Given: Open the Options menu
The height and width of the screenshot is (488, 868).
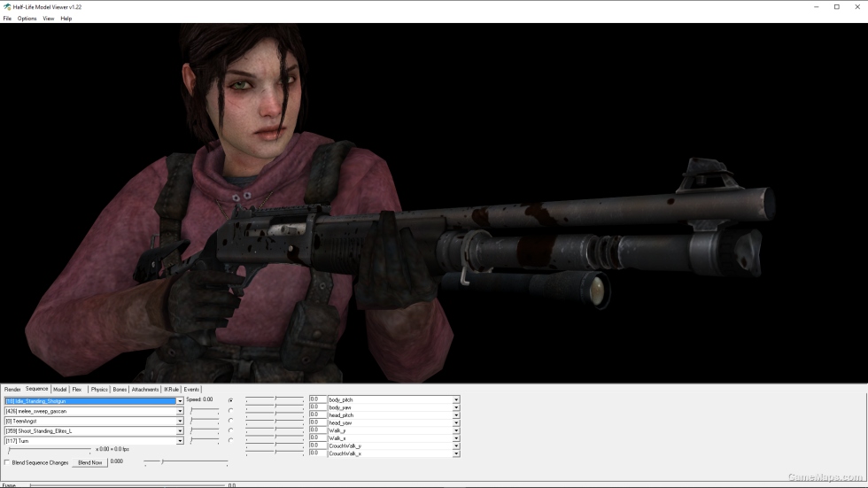Looking at the screenshot, I should point(27,19).
